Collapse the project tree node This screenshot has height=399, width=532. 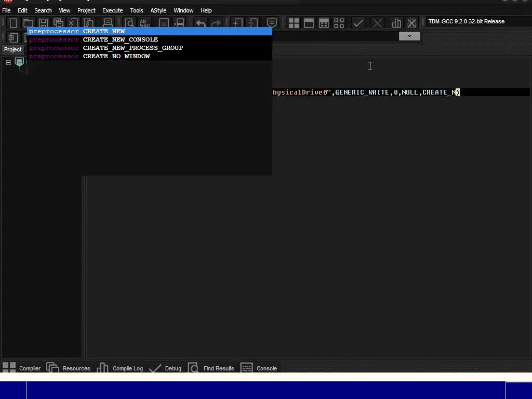pyautogui.click(x=8, y=62)
